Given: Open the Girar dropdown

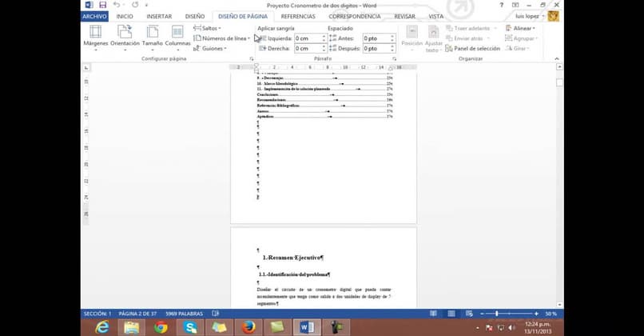Looking at the screenshot, I should 517,49.
